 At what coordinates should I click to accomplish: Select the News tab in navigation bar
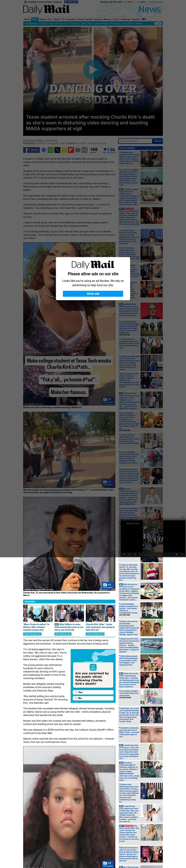pyautogui.click(x=35, y=19)
